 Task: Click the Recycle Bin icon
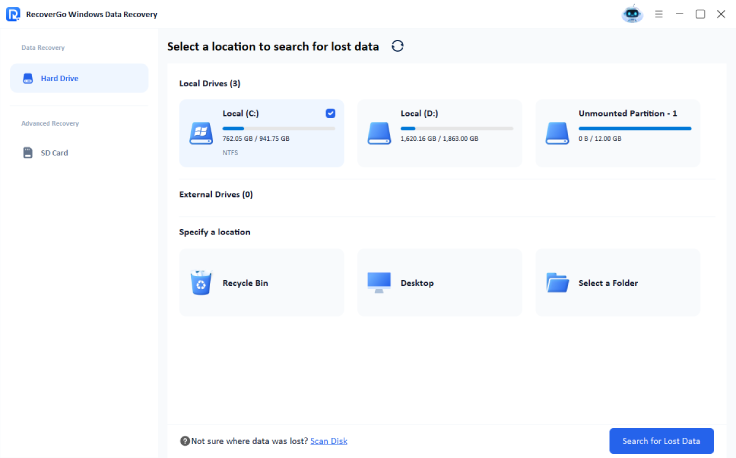[201, 282]
